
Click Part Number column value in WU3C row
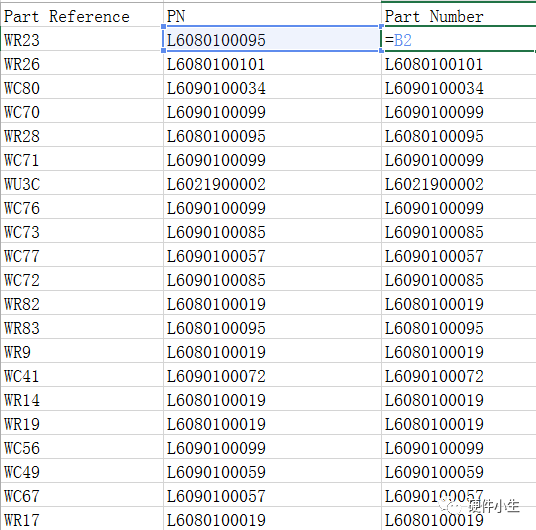coord(458,183)
